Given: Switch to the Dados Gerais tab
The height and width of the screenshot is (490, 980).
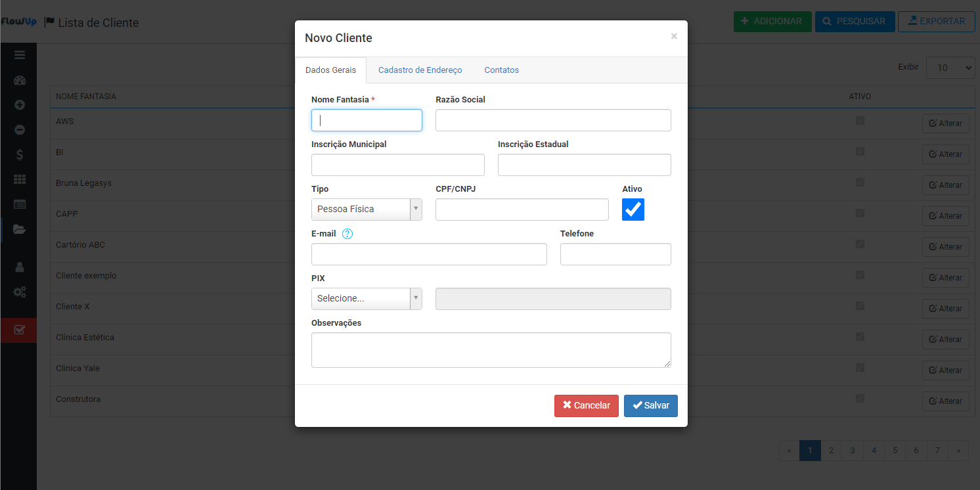Looking at the screenshot, I should tap(331, 70).
